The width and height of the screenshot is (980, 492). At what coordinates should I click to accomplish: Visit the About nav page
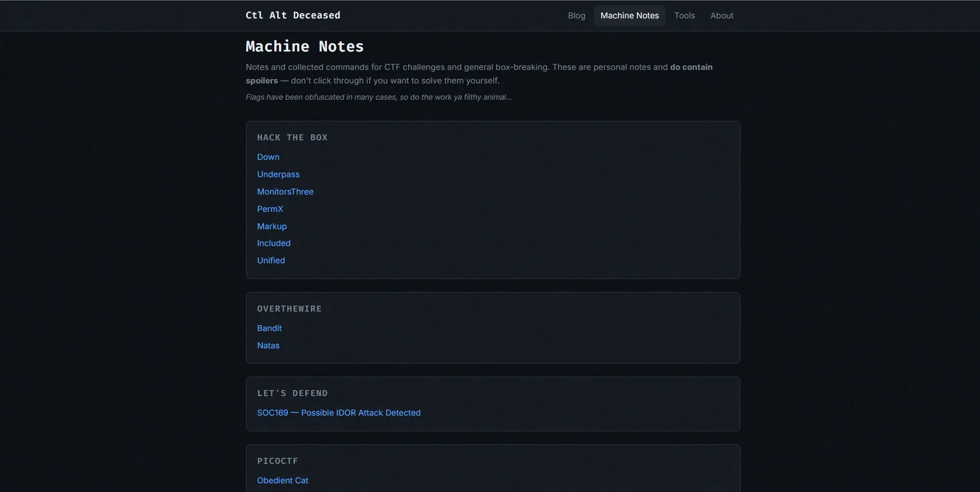(x=722, y=15)
